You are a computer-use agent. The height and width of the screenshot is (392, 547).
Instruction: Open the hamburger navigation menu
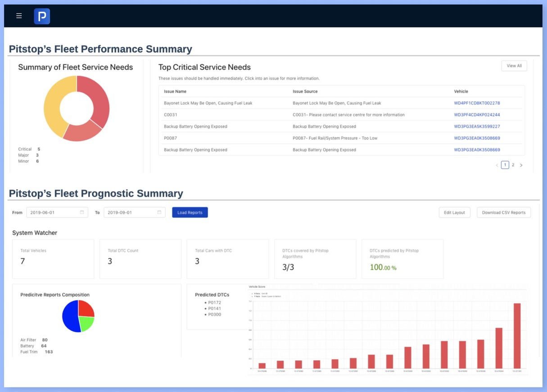(19, 16)
